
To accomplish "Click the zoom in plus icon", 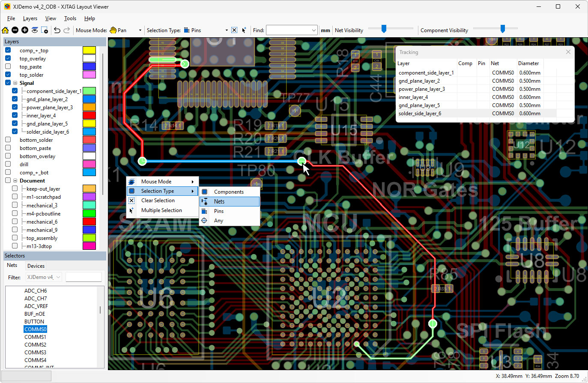I will (25, 30).
